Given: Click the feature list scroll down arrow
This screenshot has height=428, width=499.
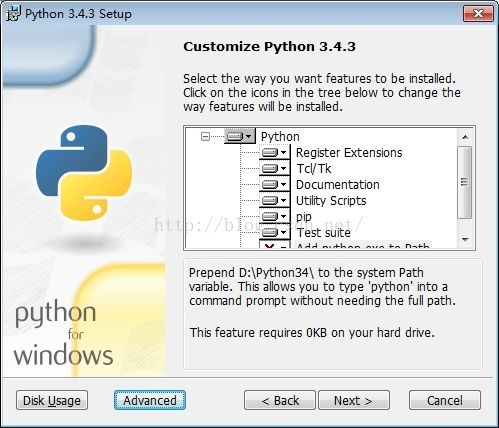Looking at the screenshot, I should (465, 239).
